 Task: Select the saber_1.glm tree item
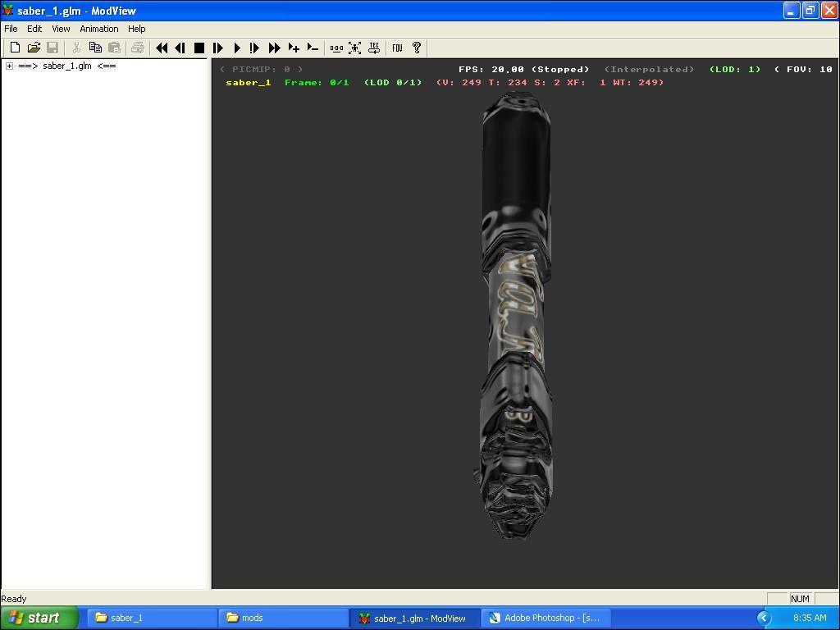(x=66, y=66)
